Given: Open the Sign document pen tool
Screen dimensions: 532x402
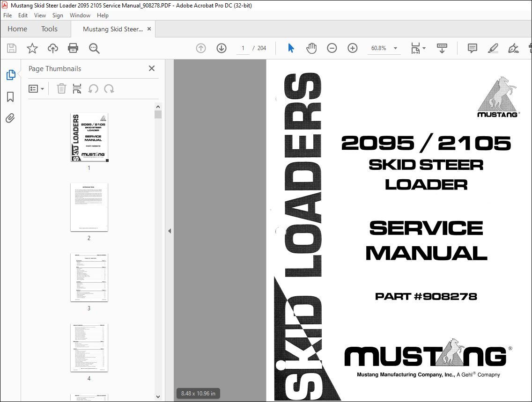Looking at the screenshot, I should (513, 48).
